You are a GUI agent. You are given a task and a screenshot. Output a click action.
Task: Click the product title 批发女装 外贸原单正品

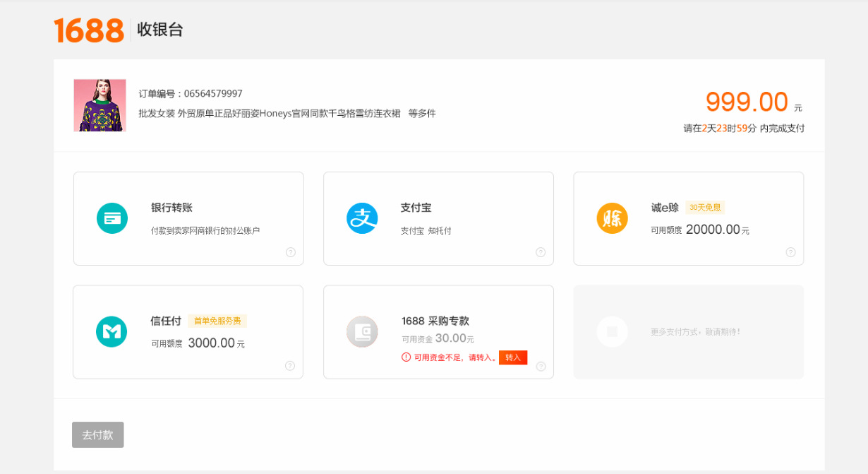(x=270, y=113)
